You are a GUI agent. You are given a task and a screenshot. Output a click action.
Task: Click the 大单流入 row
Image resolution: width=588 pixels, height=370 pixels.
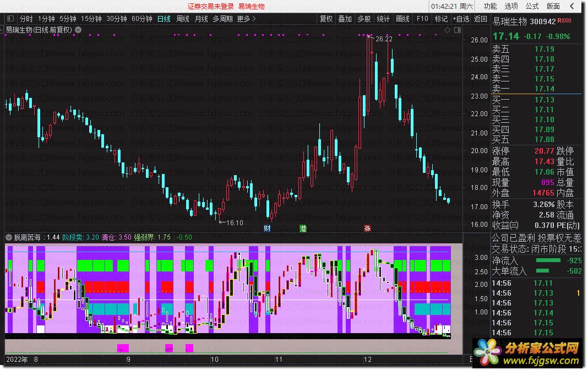pos(537,271)
